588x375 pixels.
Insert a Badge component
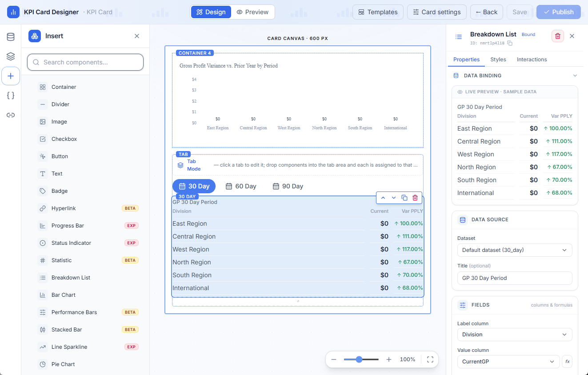85,191
